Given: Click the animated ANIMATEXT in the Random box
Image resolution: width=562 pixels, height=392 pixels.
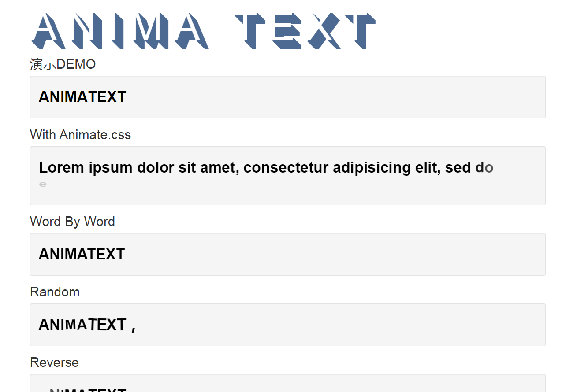Looking at the screenshot, I should click(x=82, y=325).
